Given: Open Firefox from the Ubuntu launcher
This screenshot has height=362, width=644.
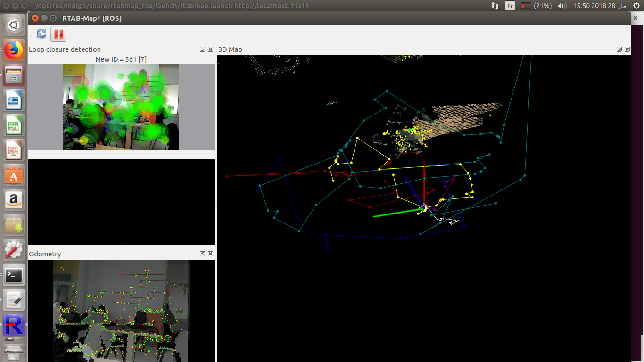Looking at the screenshot, I should point(13,50).
